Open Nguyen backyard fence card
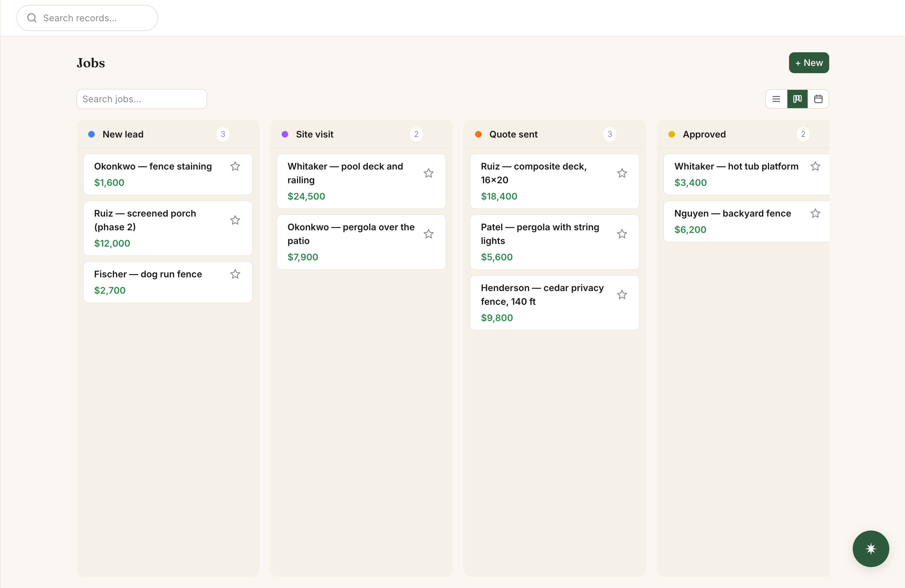This screenshot has width=905, height=588. [746, 221]
